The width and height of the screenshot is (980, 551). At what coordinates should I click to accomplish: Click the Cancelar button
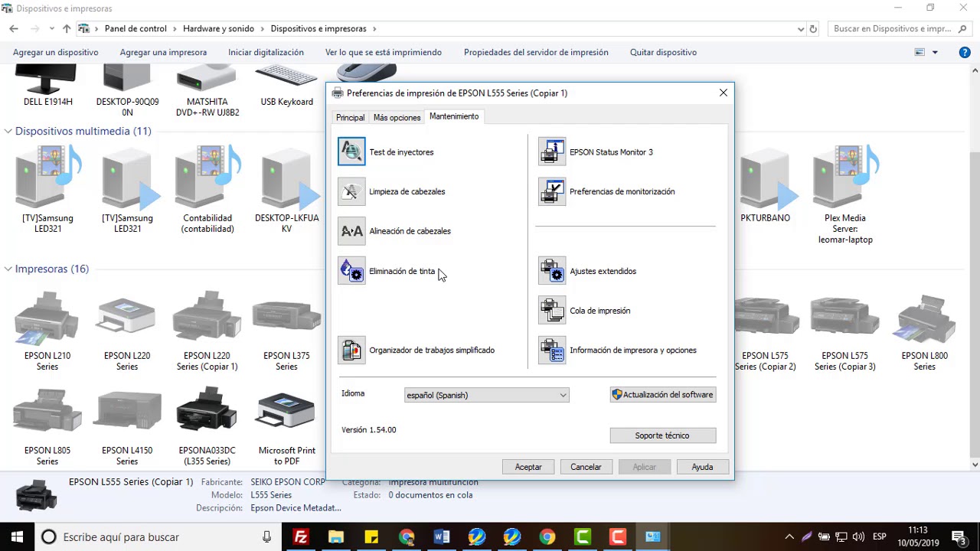(586, 467)
